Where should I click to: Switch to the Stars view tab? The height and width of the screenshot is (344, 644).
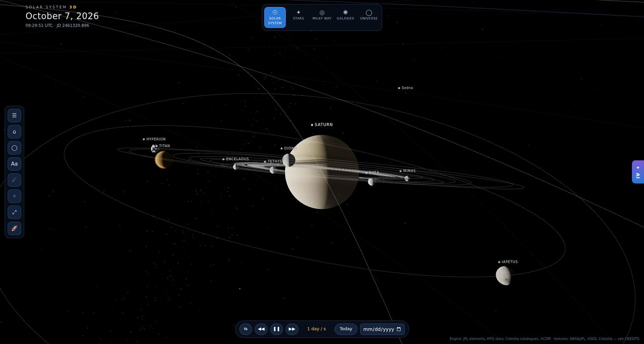tap(299, 15)
